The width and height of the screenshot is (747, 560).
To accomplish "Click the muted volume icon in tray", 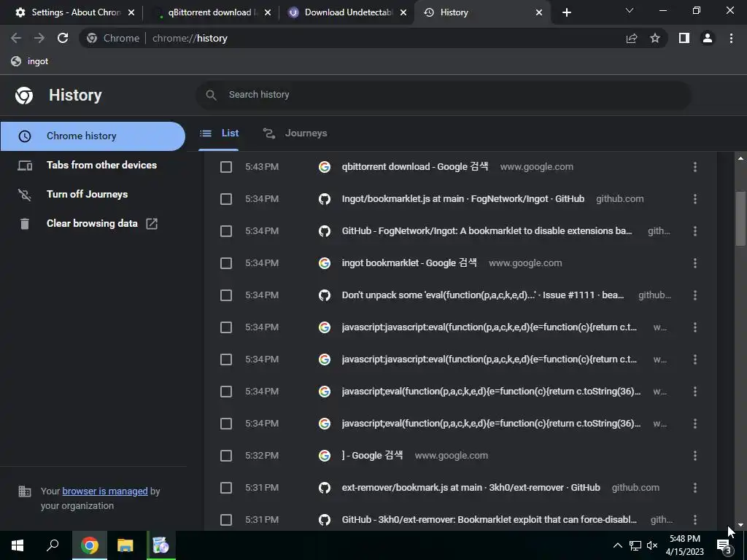I will [x=653, y=545].
